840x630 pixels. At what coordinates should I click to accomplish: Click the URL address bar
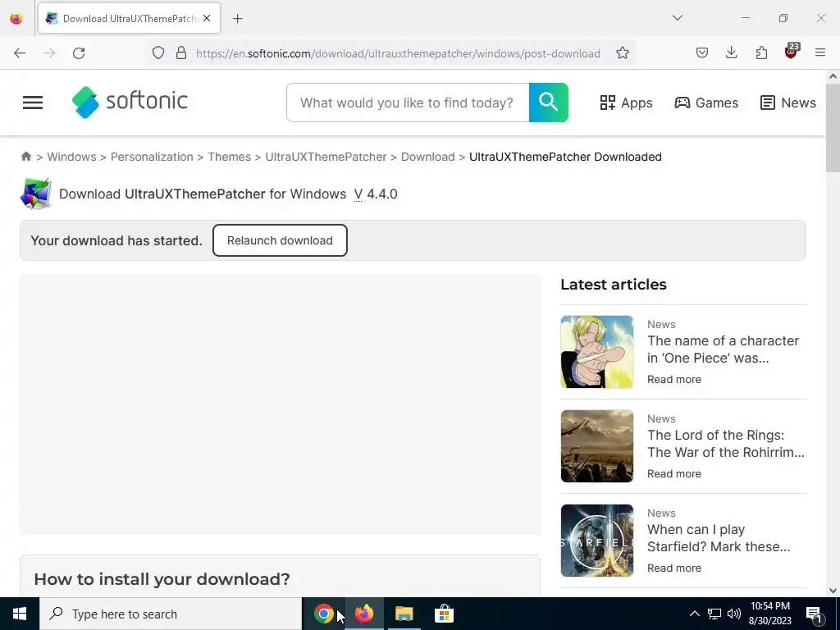click(x=398, y=53)
